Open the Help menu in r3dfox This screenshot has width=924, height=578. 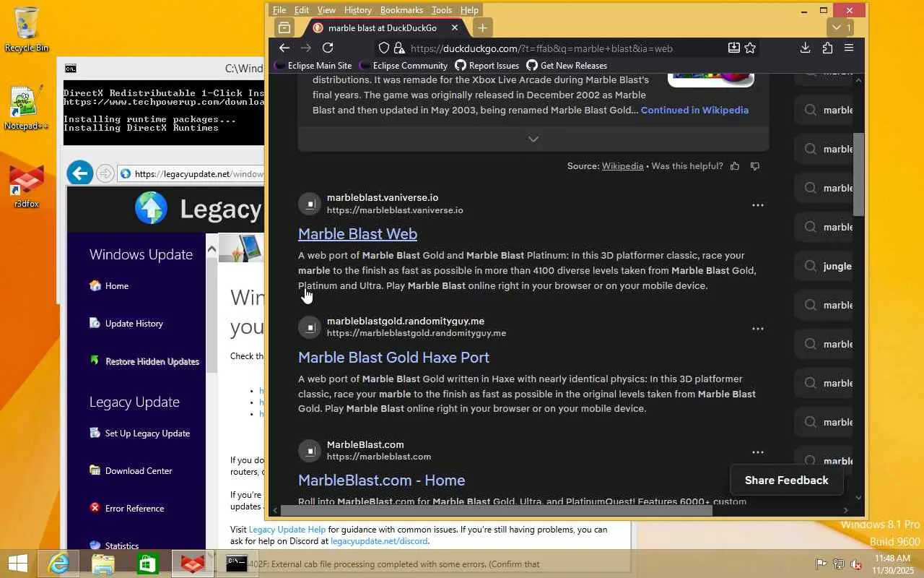click(469, 10)
